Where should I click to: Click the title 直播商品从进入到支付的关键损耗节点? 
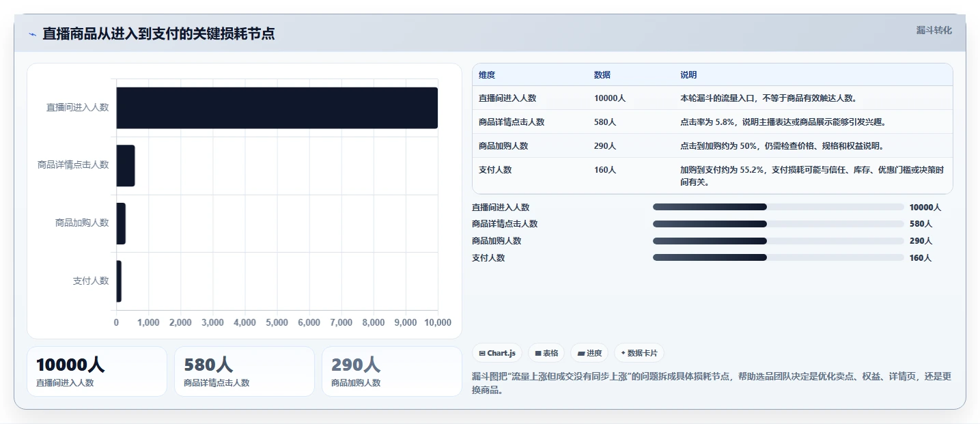coord(158,34)
